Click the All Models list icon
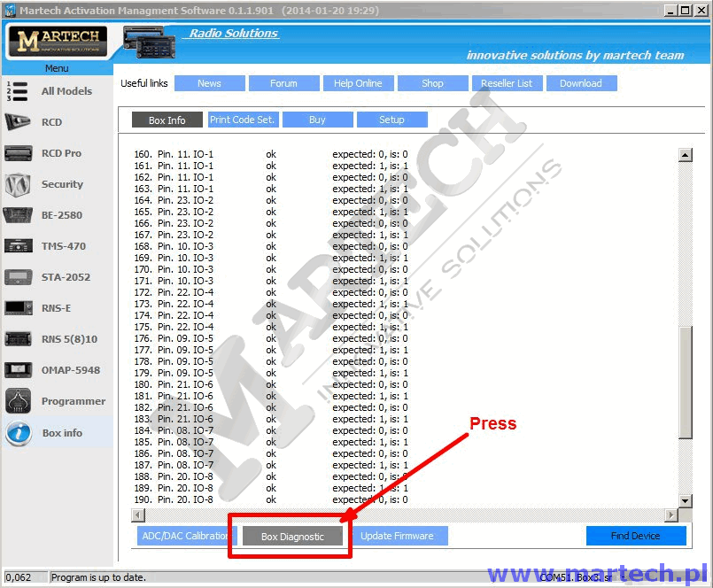Image resolution: width=713 pixels, height=588 pixels. tap(18, 91)
